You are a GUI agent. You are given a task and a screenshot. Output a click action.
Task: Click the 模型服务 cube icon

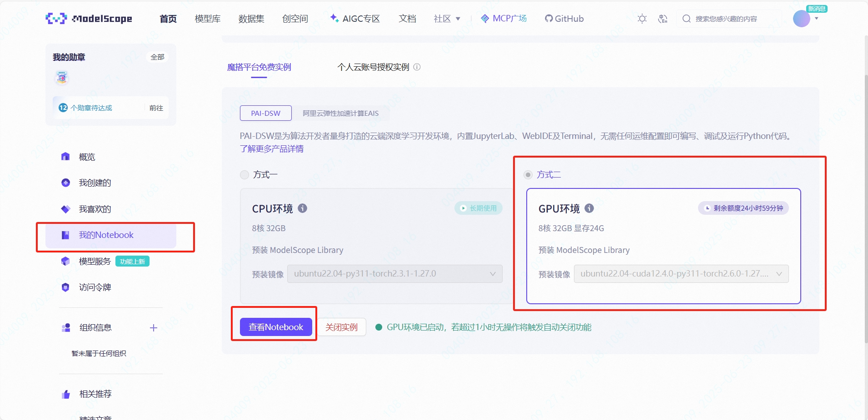click(x=65, y=261)
